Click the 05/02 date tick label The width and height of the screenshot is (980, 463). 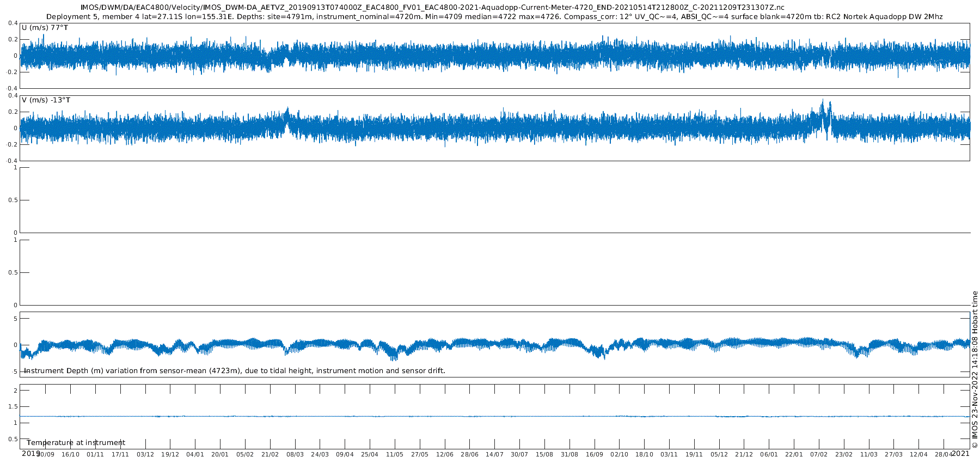(x=245, y=454)
